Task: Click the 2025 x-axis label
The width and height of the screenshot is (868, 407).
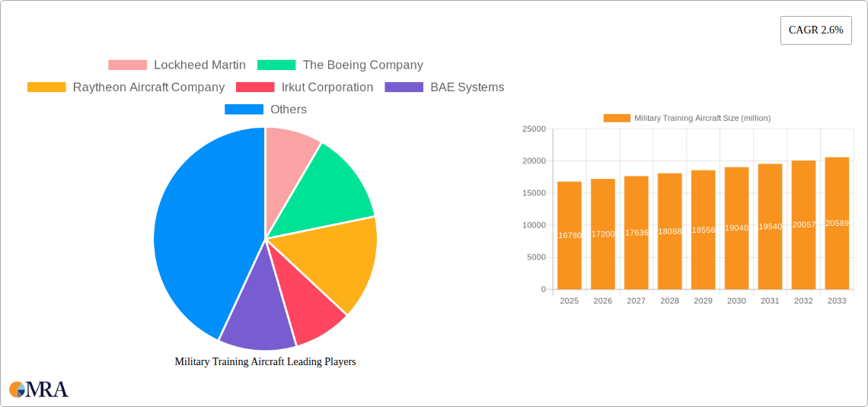Action: (570, 300)
